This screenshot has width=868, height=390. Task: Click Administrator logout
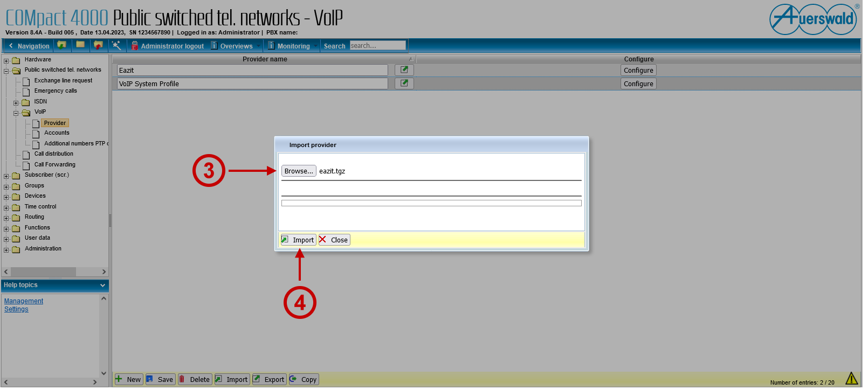[x=168, y=46]
